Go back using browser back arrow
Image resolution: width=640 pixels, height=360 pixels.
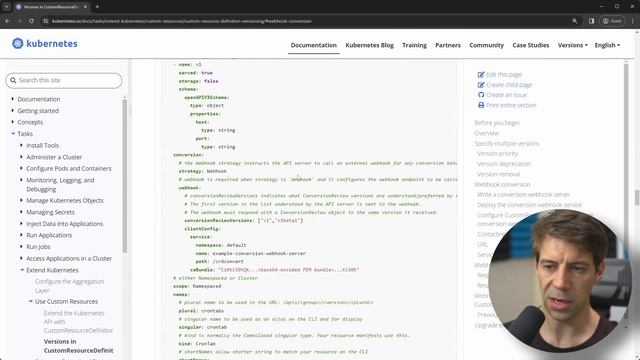point(7,21)
